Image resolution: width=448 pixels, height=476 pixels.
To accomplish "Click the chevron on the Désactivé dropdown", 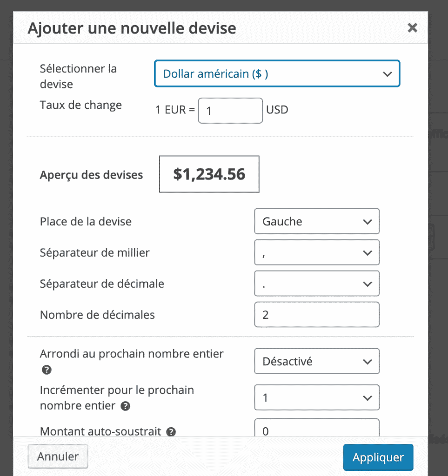I will [367, 361].
